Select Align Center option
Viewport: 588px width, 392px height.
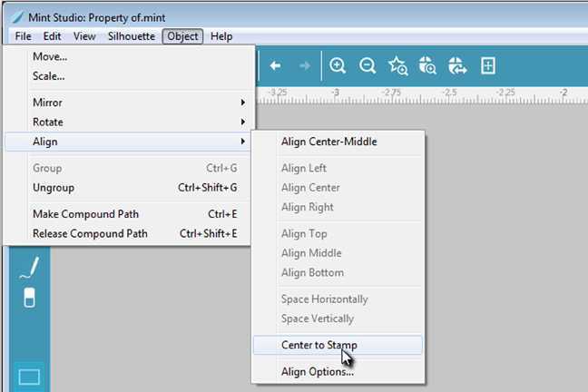point(338,188)
